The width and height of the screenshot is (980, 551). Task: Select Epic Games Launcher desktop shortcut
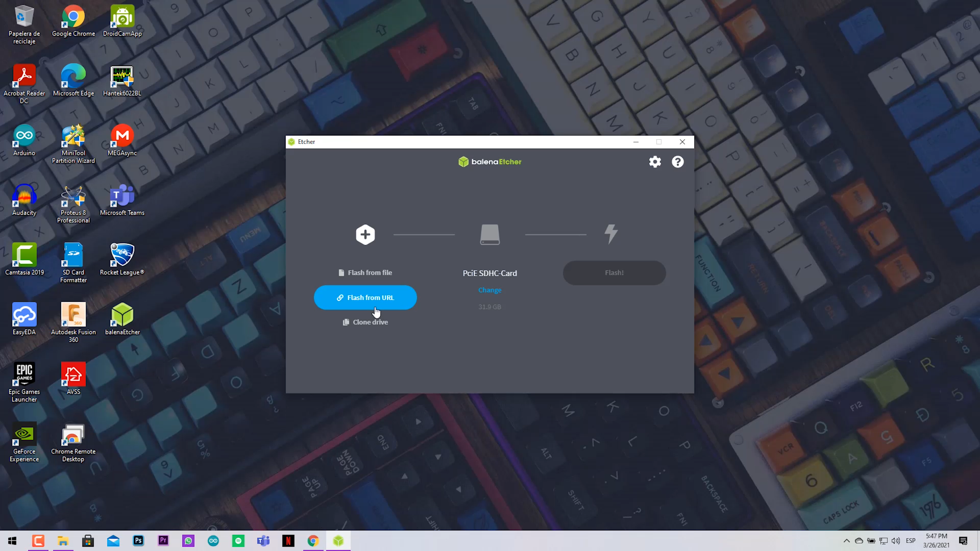(x=24, y=383)
